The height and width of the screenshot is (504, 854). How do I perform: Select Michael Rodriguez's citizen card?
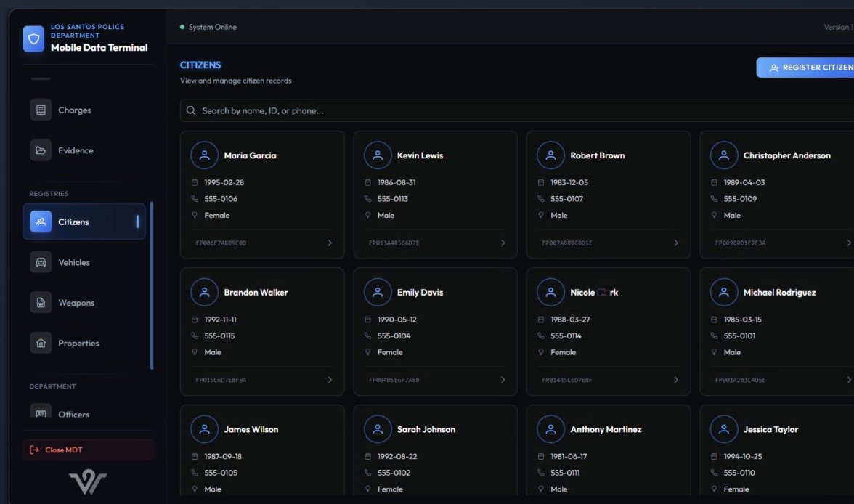777,331
